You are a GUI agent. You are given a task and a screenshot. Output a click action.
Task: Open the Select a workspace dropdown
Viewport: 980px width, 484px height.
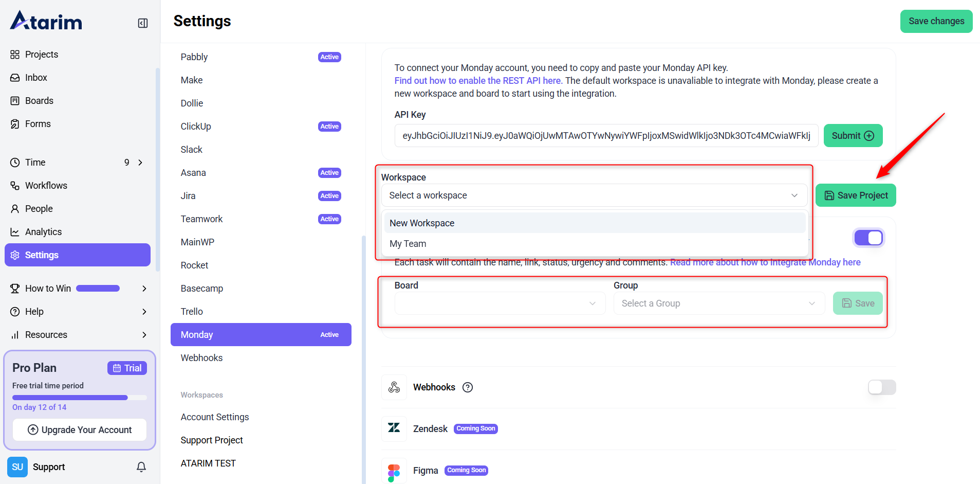click(594, 195)
